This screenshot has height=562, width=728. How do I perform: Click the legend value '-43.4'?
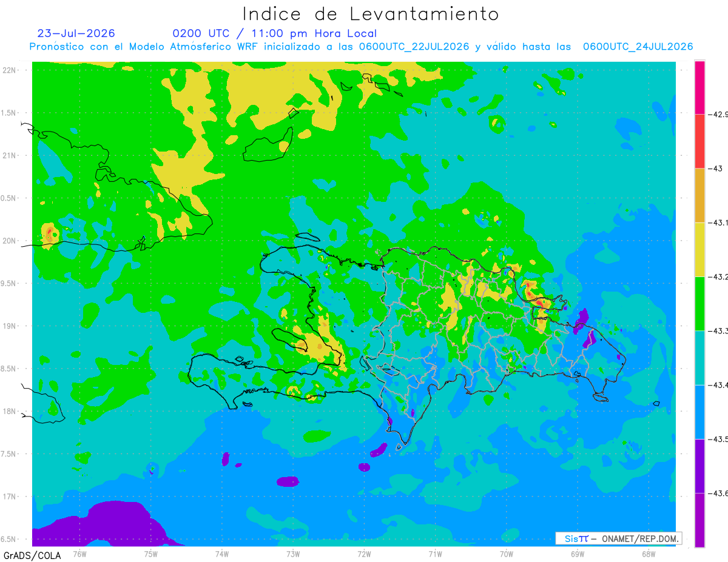pos(718,384)
